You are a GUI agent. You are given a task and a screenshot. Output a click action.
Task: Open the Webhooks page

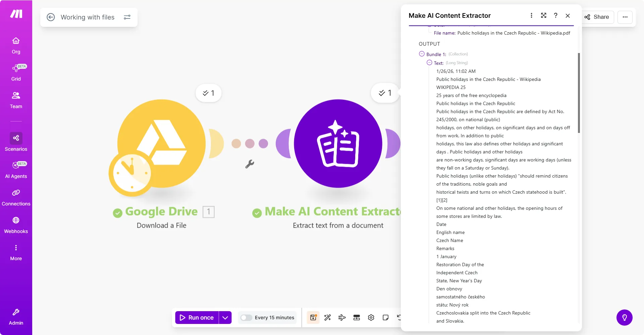tap(16, 225)
